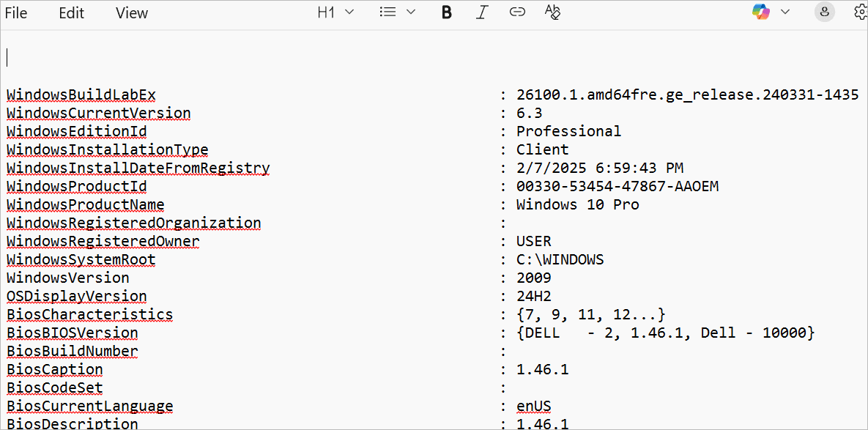The width and height of the screenshot is (868, 430).
Task: Expand the bullet list options dropdown
Action: (398, 12)
